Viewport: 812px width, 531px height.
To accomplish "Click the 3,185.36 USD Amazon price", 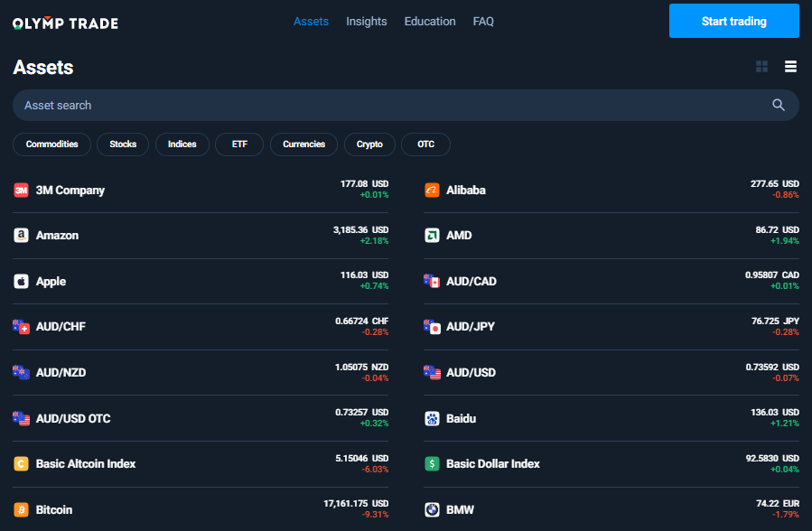I will [x=360, y=229].
